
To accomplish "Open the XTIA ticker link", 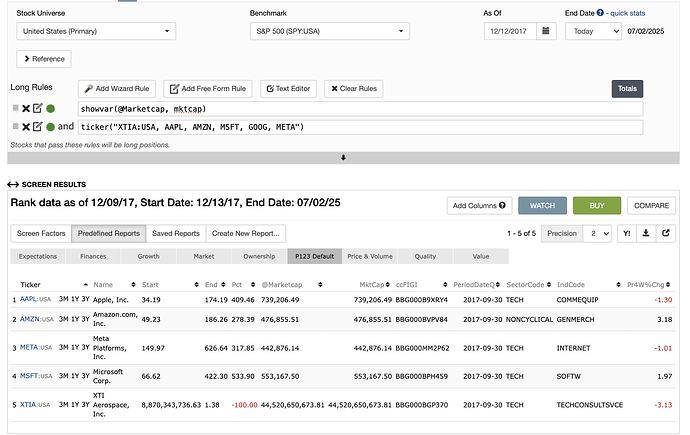I will (28, 404).
